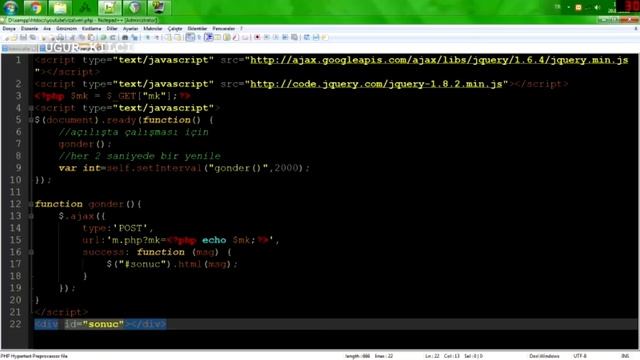This screenshot has width=640, height=360.
Task: Collapse the success function fold at line 16
Action: point(31,252)
